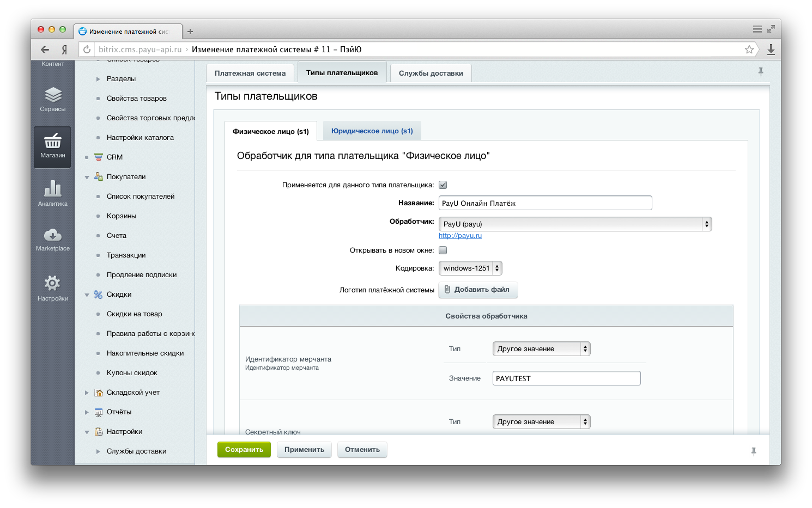Reload the page with refresh icon
This screenshot has width=812, height=508.
87,50
